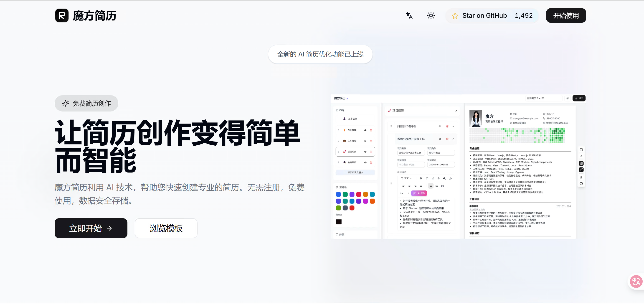Expand the 抖音创作者中台 entry chevron
Viewport: 644px width, 304px height.
tap(453, 126)
